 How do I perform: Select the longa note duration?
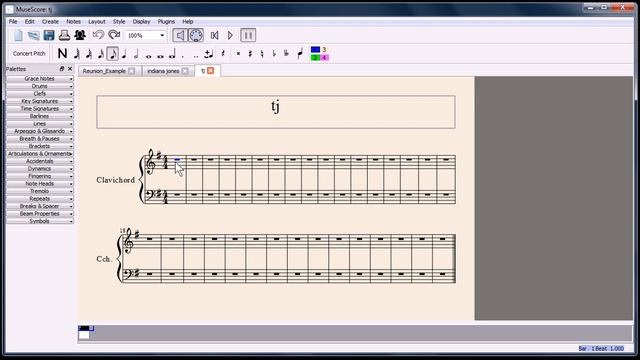[172, 53]
